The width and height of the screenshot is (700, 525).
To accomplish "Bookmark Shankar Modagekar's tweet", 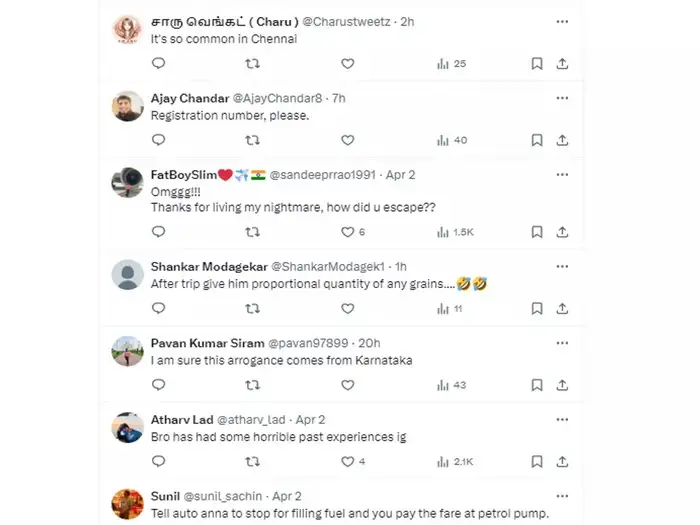I will tap(537, 309).
